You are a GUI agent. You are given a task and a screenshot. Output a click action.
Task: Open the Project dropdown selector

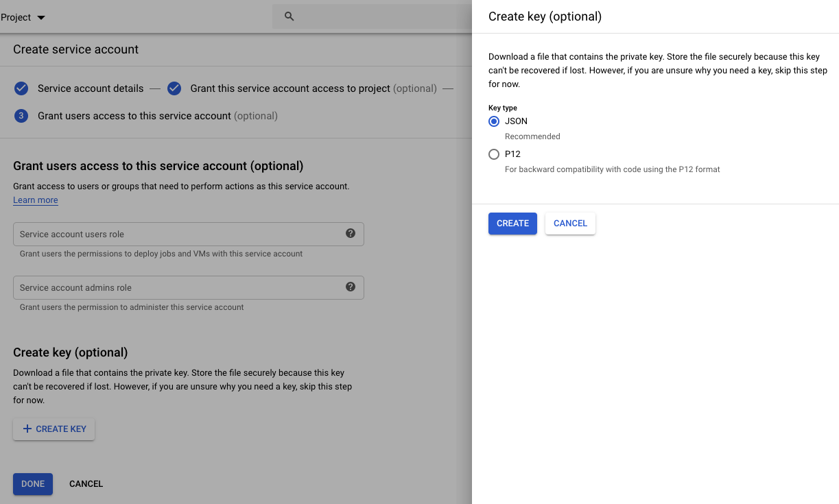point(23,17)
